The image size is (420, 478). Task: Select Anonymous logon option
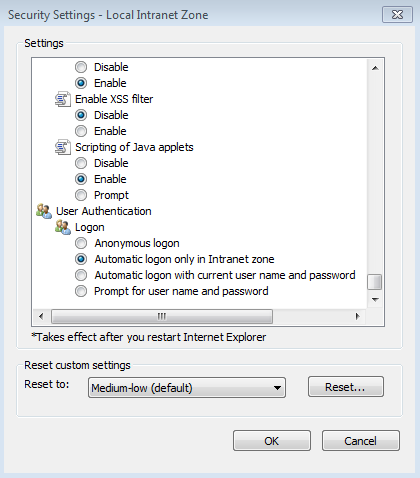click(x=81, y=243)
